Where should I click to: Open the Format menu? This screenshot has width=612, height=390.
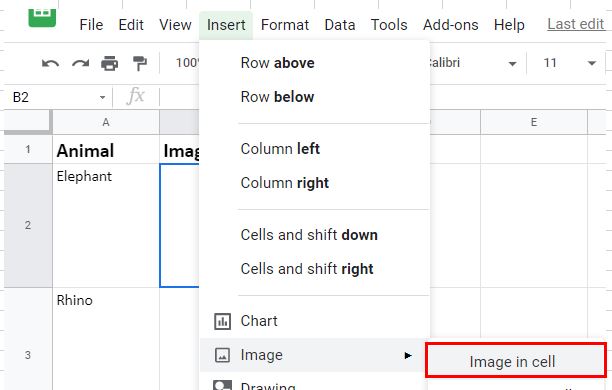[x=285, y=25]
